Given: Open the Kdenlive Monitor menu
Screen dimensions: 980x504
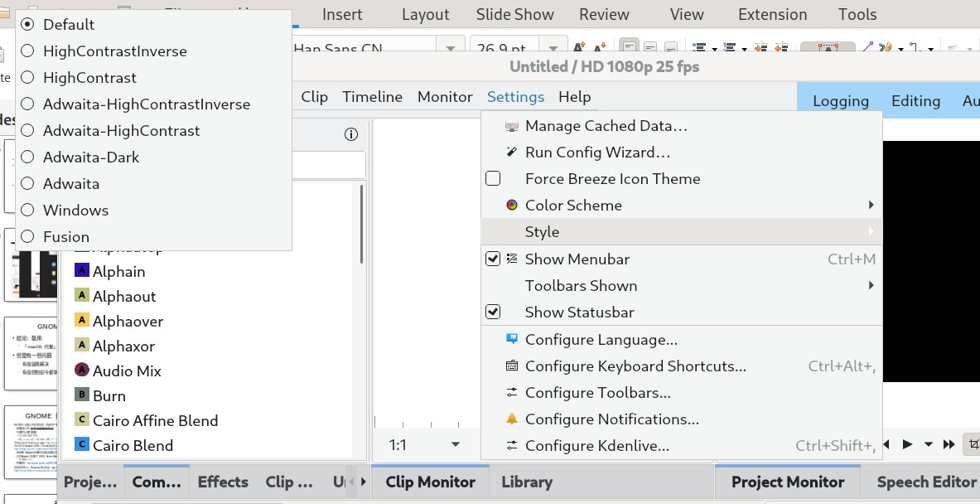Looking at the screenshot, I should click(x=445, y=97).
